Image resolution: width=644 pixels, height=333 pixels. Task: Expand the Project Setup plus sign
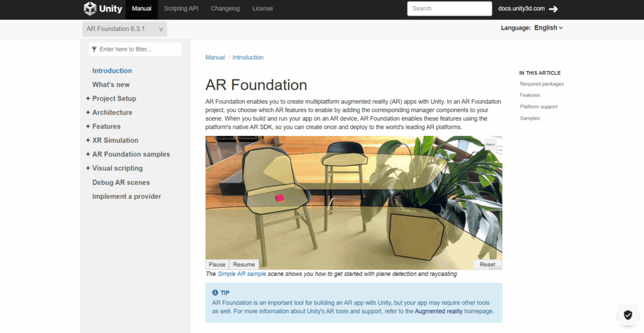tap(88, 99)
